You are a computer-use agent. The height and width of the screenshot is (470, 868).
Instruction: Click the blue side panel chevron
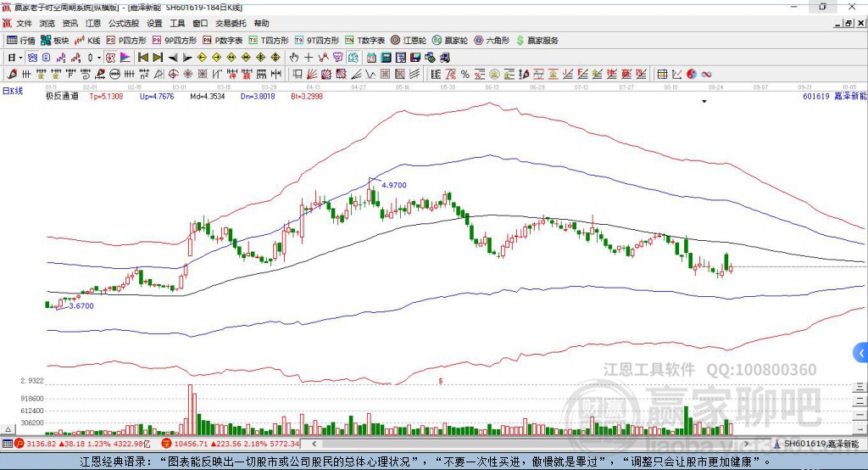[861, 353]
